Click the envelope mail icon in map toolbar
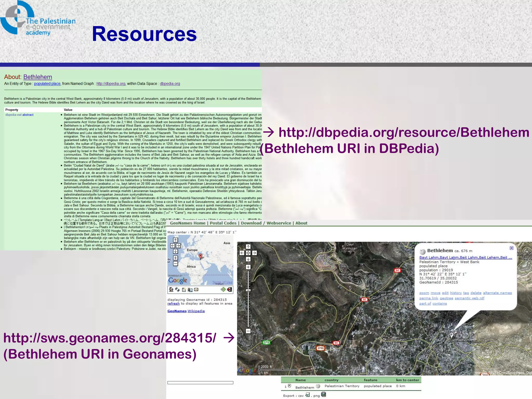The image size is (532, 399). point(196,289)
